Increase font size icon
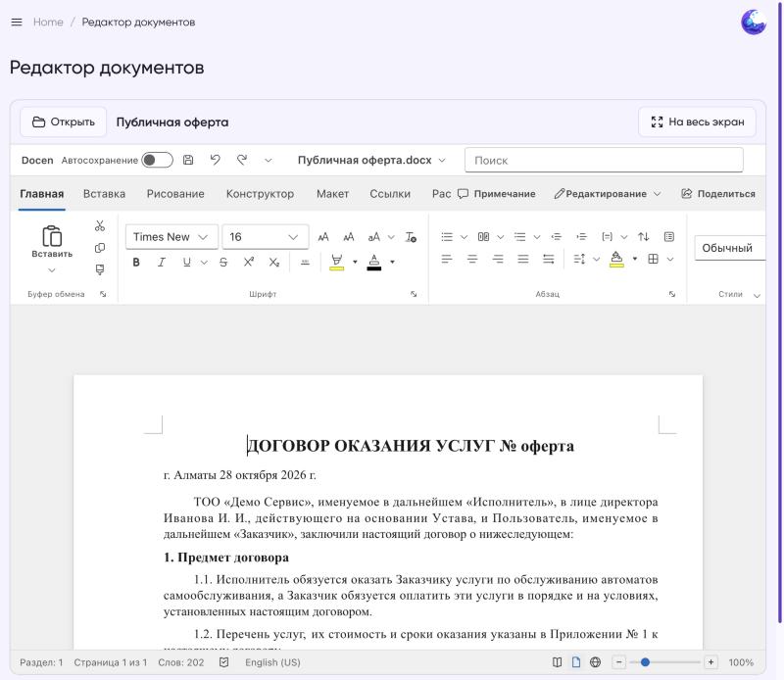The width and height of the screenshot is (784, 680). (x=323, y=237)
